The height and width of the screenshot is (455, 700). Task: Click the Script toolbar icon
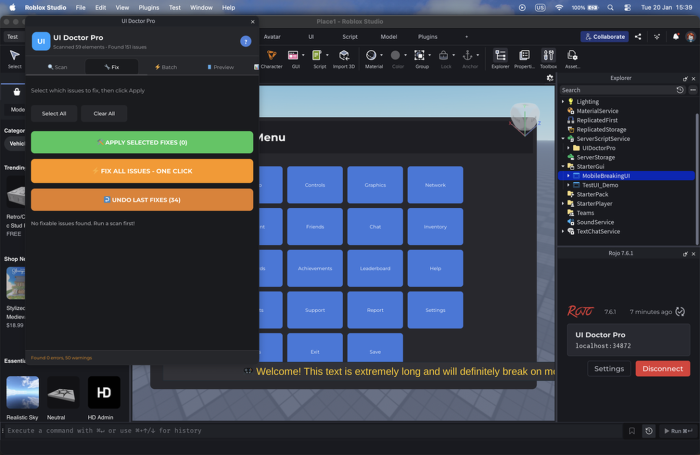pos(317,55)
